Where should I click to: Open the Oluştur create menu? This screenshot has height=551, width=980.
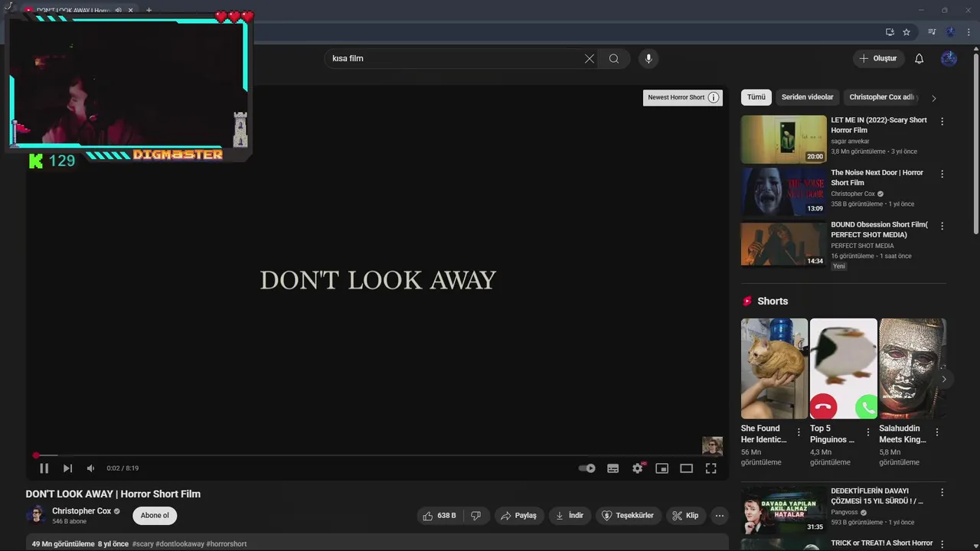click(x=877, y=59)
